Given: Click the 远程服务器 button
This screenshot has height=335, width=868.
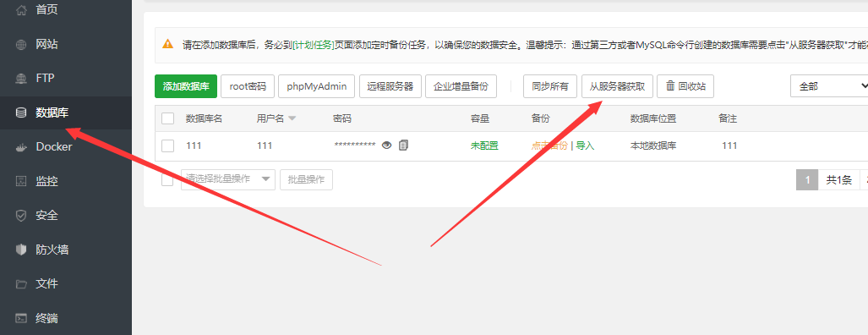Looking at the screenshot, I should coord(390,86).
